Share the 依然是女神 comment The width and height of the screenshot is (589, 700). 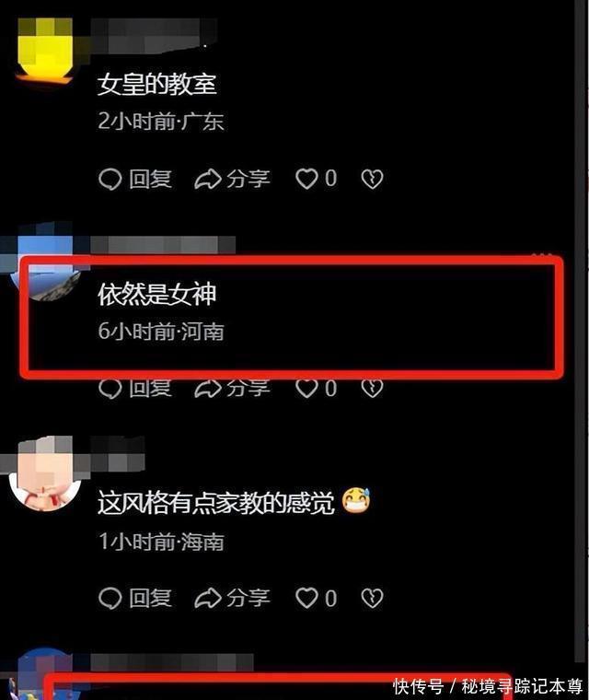coord(233,389)
